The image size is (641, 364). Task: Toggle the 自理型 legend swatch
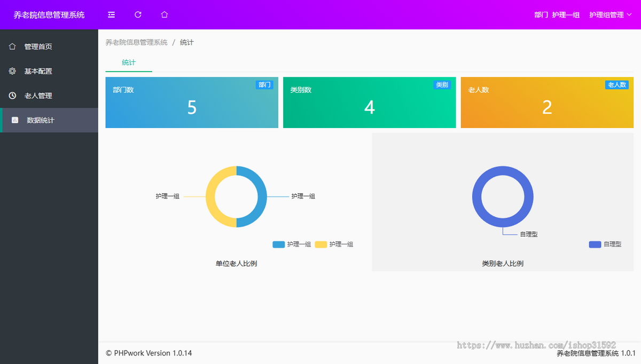pyautogui.click(x=595, y=244)
